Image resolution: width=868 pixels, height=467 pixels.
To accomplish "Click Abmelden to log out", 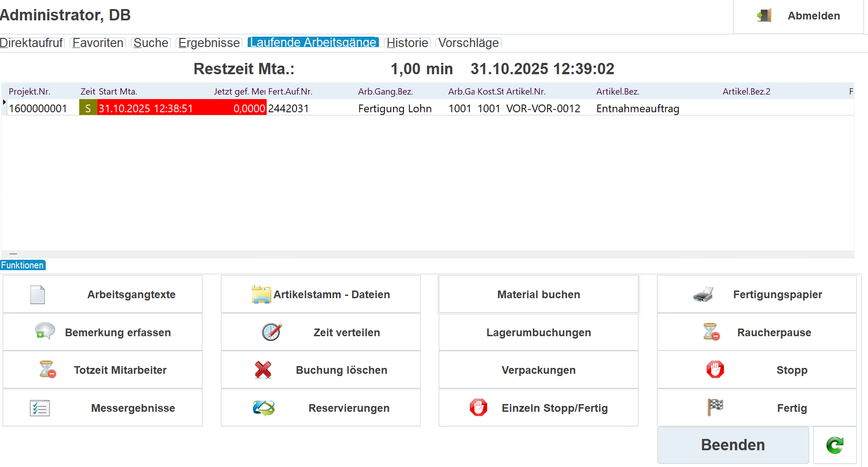I will pos(799,16).
